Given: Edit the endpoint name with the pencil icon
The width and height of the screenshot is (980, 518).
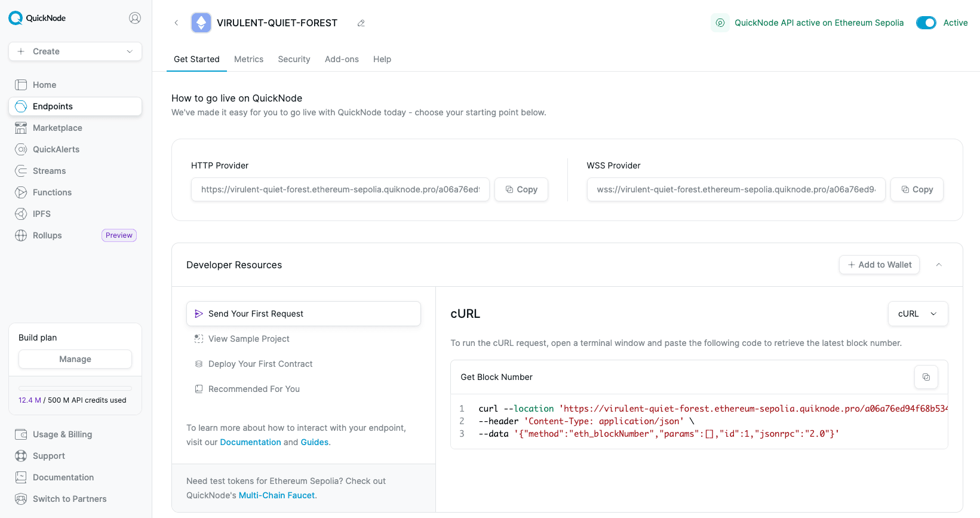Looking at the screenshot, I should [x=361, y=23].
